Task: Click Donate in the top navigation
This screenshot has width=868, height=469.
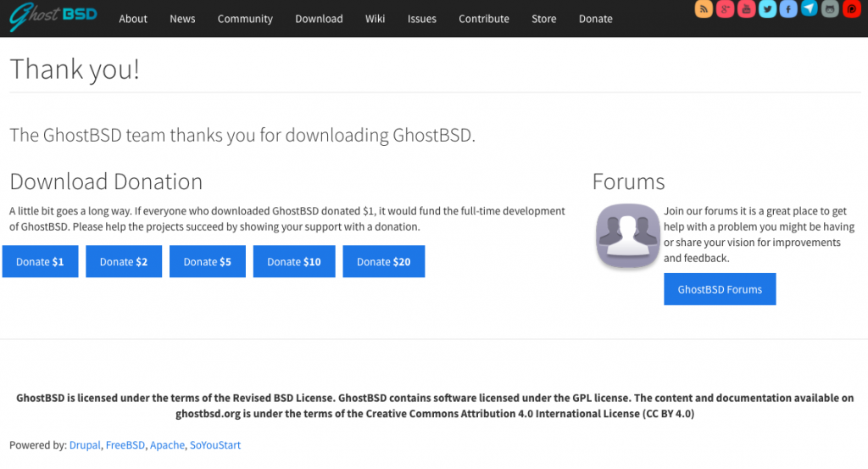Action: click(596, 19)
